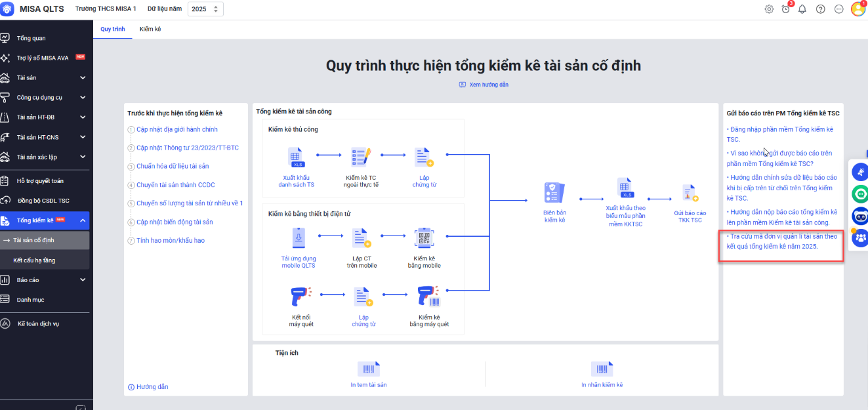Expand the Báo cáo sidebar section
The width and height of the screenshot is (868, 410).
coord(83,280)
